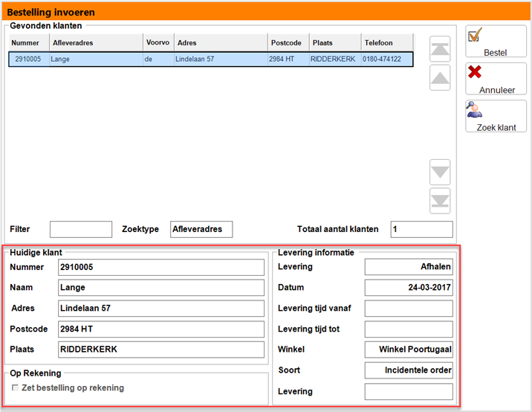This screenshot has height=412, width=532.
Task: Click the Naam field containing Lange
Action: [x=161, y=288]
